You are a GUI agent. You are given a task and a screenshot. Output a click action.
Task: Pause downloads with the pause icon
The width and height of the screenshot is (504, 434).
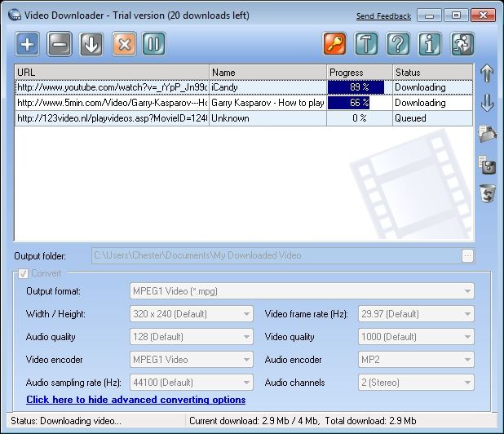click(x=153, y=44)
